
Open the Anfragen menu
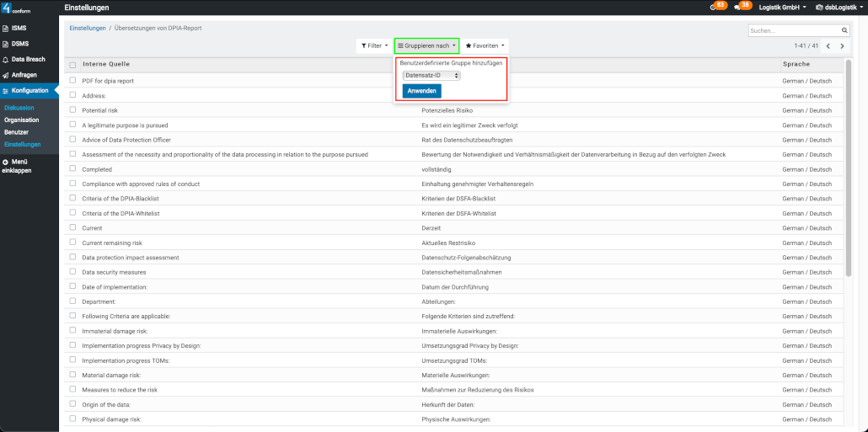point(24,75)
